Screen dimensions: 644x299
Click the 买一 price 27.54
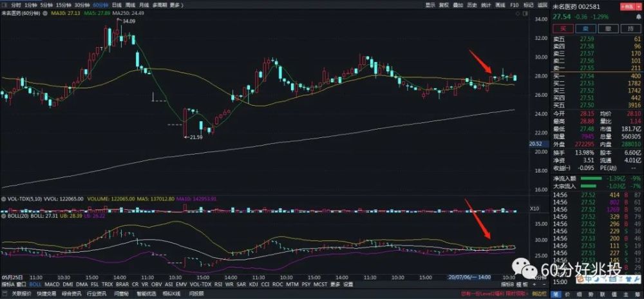coord(587,77)
